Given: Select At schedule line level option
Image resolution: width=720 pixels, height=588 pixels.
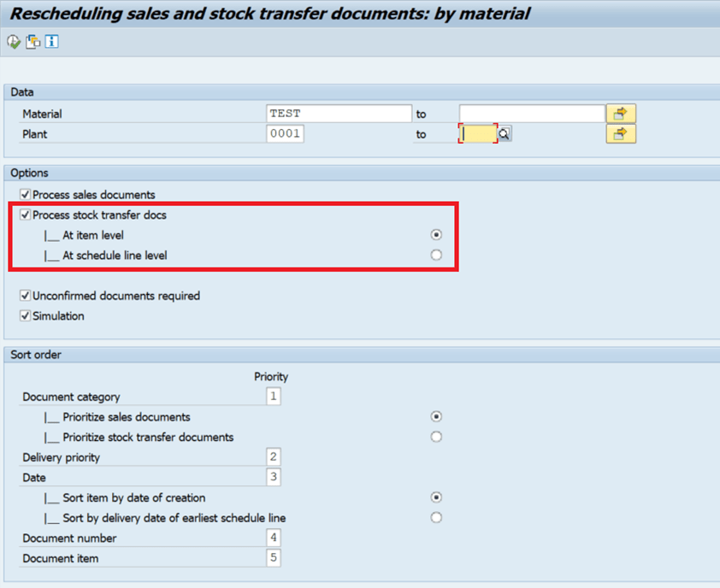Looking at the screenshot, I should pyautogui.click(x=437, y=256).
